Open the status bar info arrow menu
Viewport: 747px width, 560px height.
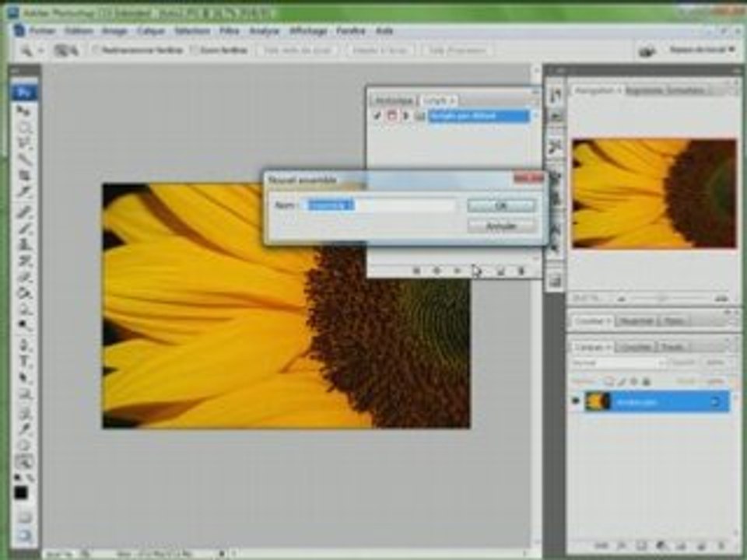coord(222,554)
